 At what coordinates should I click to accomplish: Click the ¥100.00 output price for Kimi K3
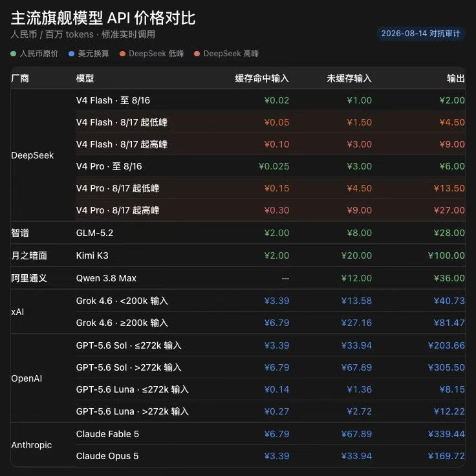point(446,255)
